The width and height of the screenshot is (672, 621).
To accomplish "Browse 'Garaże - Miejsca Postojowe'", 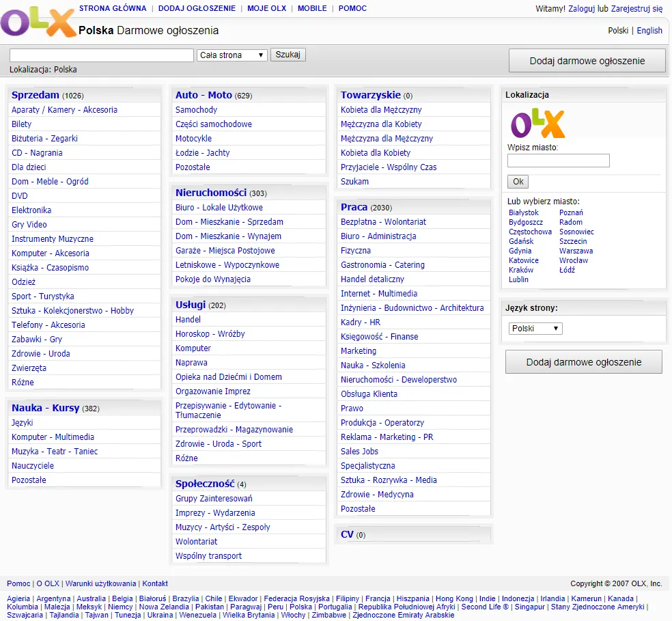I will coord(225,251).
